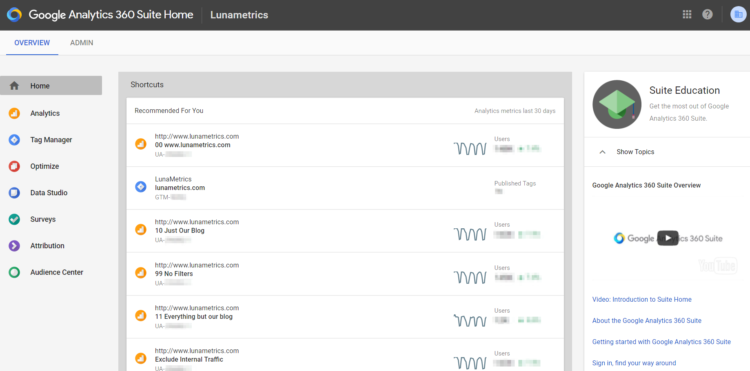Click the 'Suite Education' heading
Screen dimensions: 750x371
click(684, 90)
